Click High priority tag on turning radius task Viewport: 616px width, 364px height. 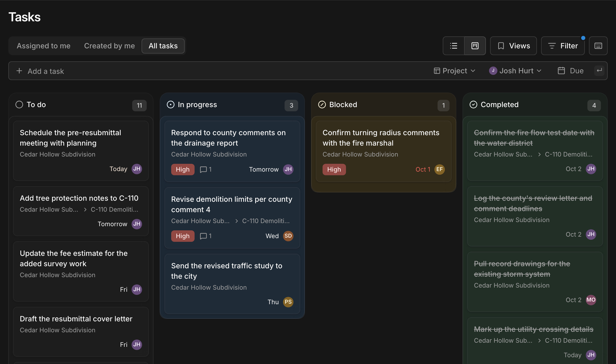coord(334,170)
